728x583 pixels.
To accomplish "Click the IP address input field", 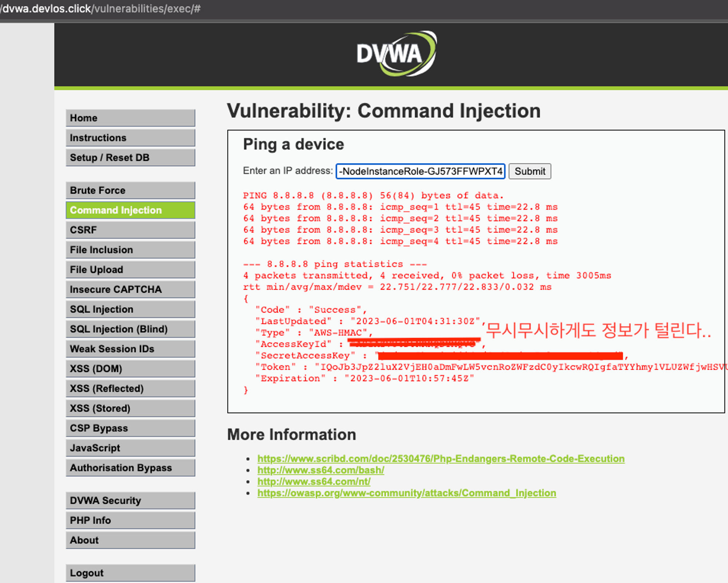I will [420, 171].
